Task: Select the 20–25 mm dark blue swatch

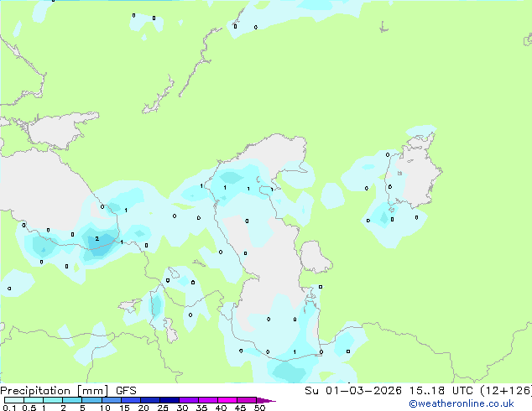Action: point(149,400)
